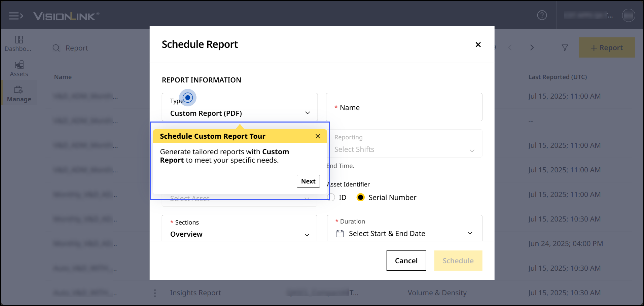Open the help question mark icon

point(542,15)
